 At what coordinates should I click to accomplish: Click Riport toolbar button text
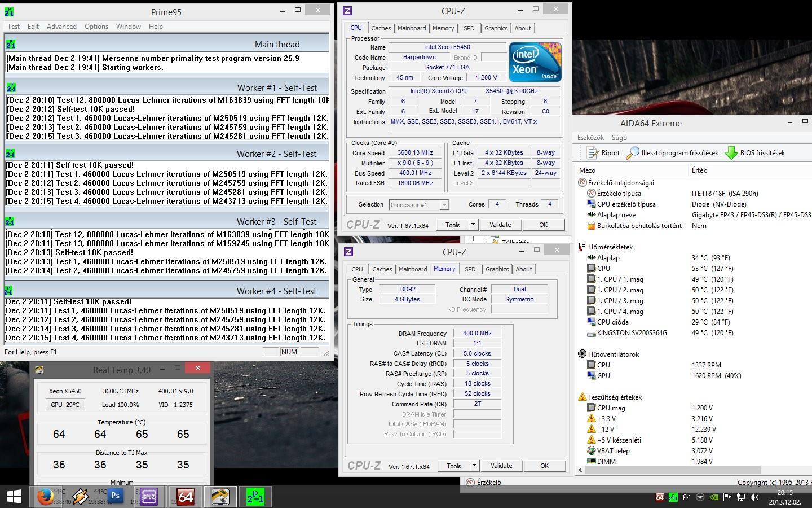point(611,153)
